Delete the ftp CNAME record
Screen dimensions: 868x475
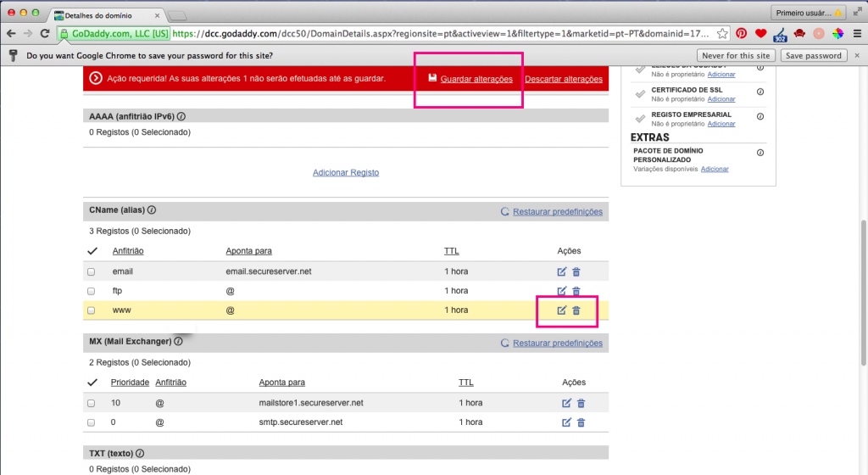point(576,291)
